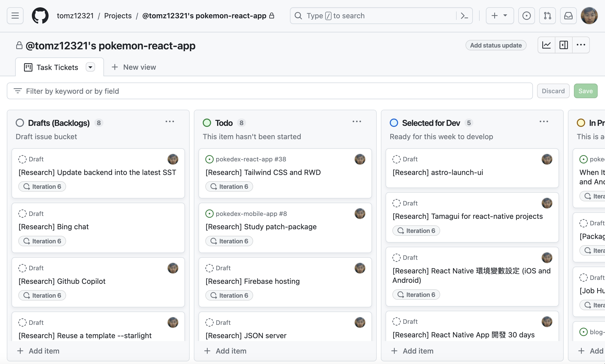Click the Selected for Dev status circle

[394, 123]
